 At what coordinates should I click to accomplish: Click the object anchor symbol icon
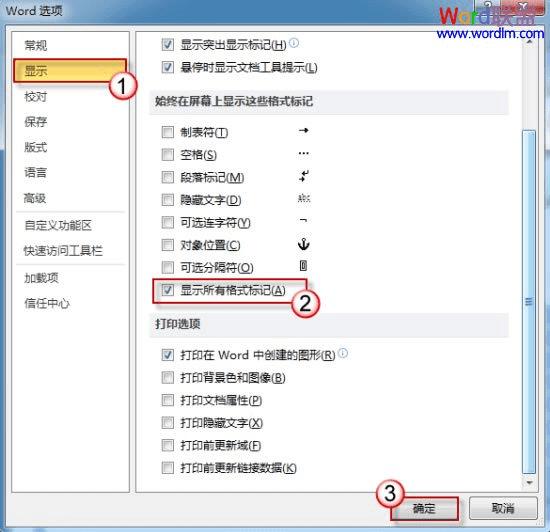click(304, 244)
